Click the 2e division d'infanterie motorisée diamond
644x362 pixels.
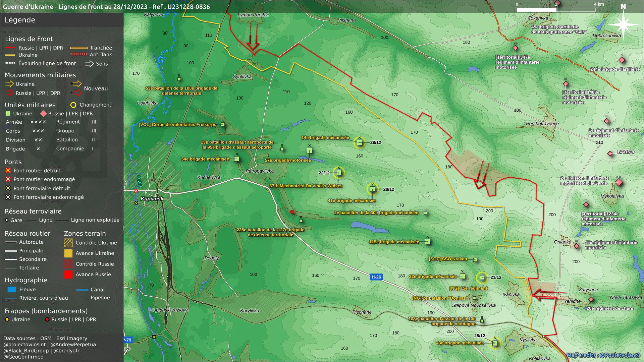[x=619, y=182]
